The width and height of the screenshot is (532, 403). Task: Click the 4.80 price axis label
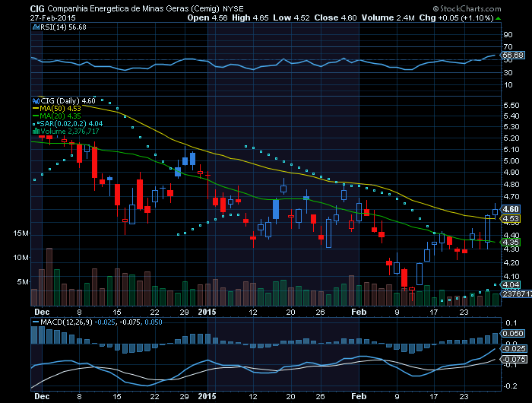tap(511, 185)
